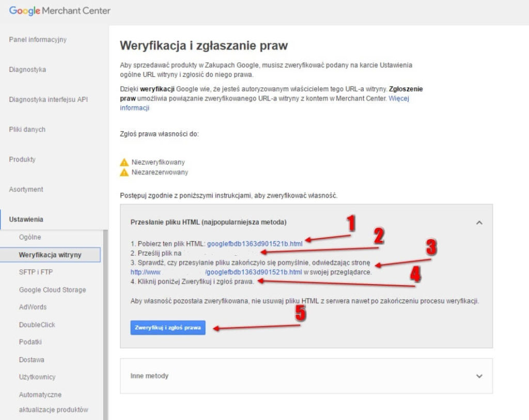
Task: Open Google Cloud Storage settings
Action: (52, 290)
